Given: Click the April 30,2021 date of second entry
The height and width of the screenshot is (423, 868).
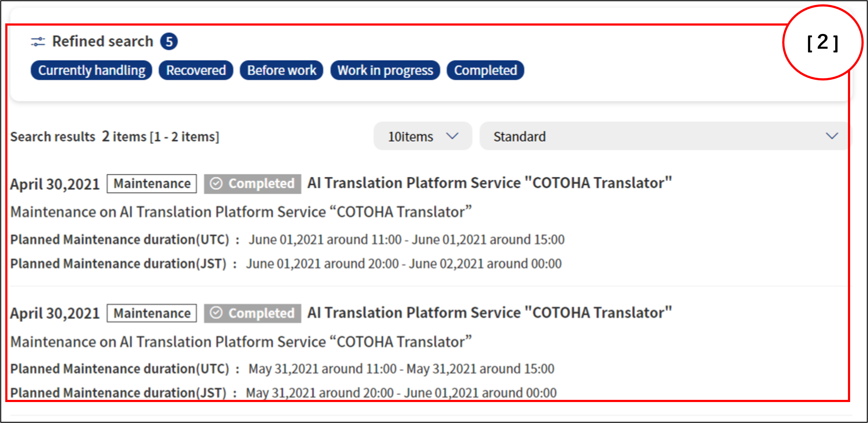Looking at the screenshot, I should [x=55, y=314].
